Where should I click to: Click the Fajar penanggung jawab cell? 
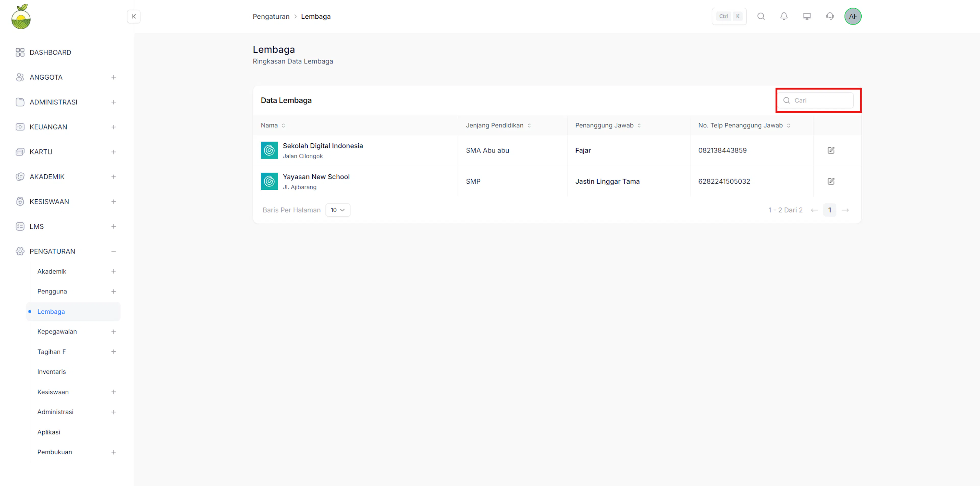[x=583, y=150]
